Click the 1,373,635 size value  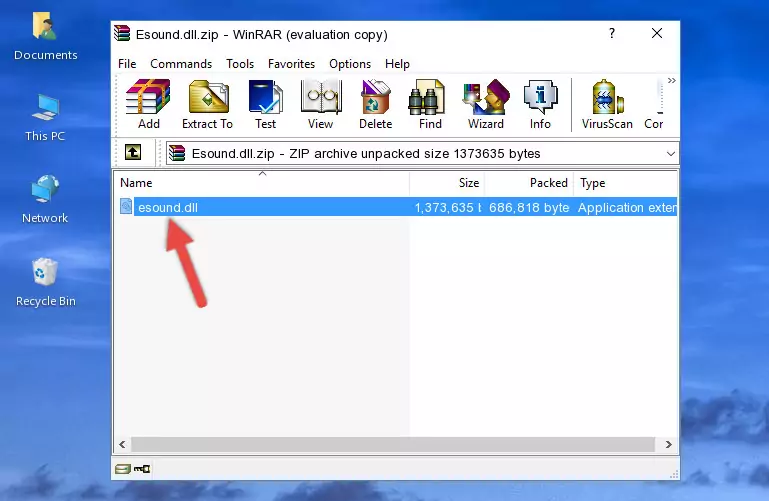[447, 207]
